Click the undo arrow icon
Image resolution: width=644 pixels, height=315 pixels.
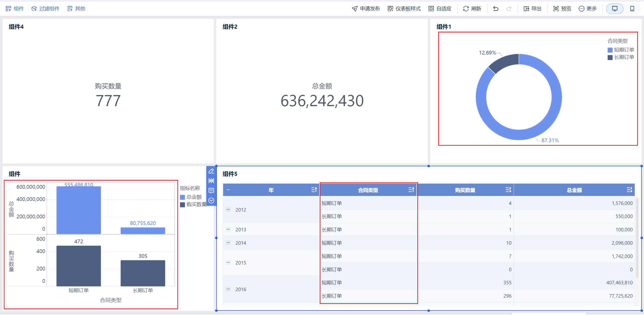[496, 9]
